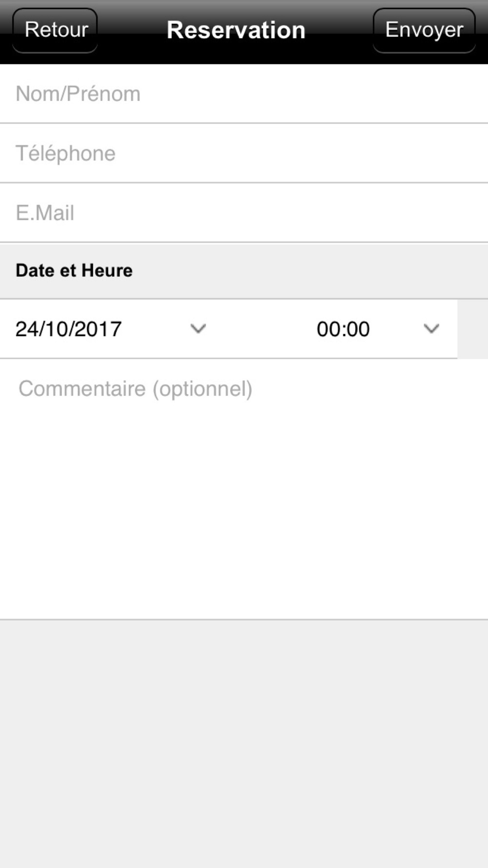Click the Commentaire (optionnel) text area

coord(244,489)
